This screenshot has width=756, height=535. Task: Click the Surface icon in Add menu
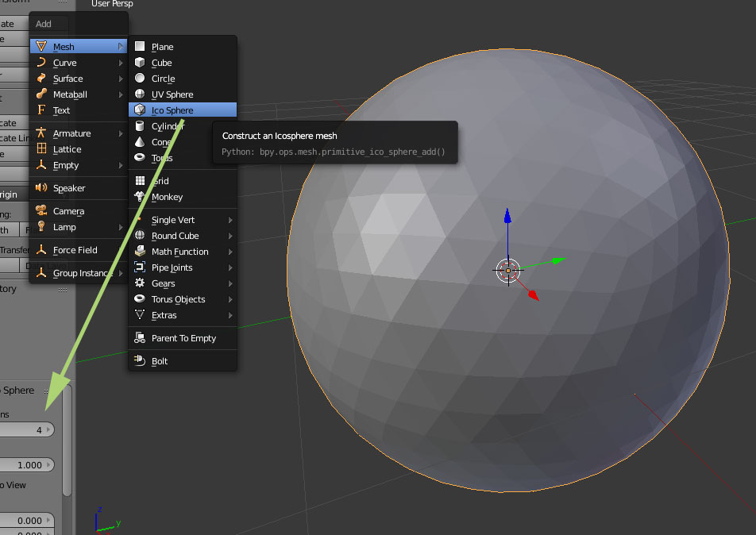coord(41,78)
